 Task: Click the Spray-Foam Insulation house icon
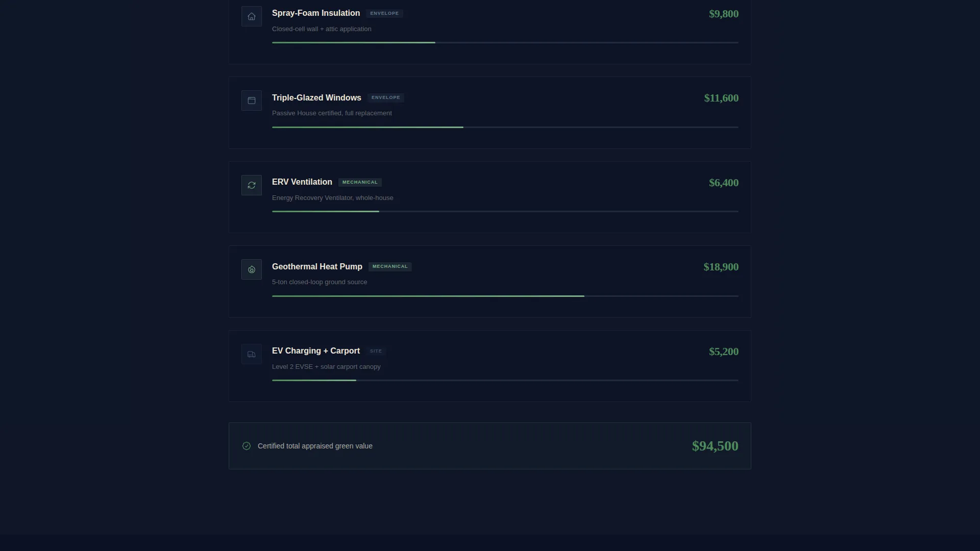(252, 16)
